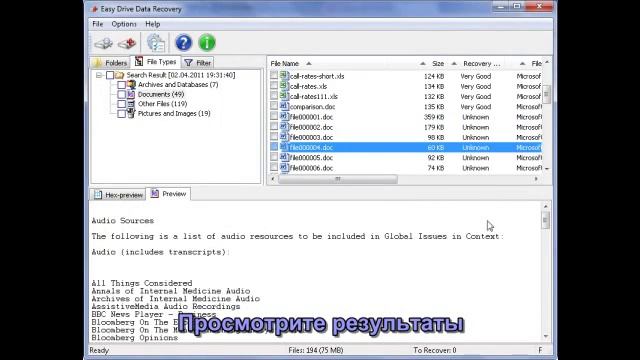Open the Options menu
640x360 pixels.
click(124, 24)
